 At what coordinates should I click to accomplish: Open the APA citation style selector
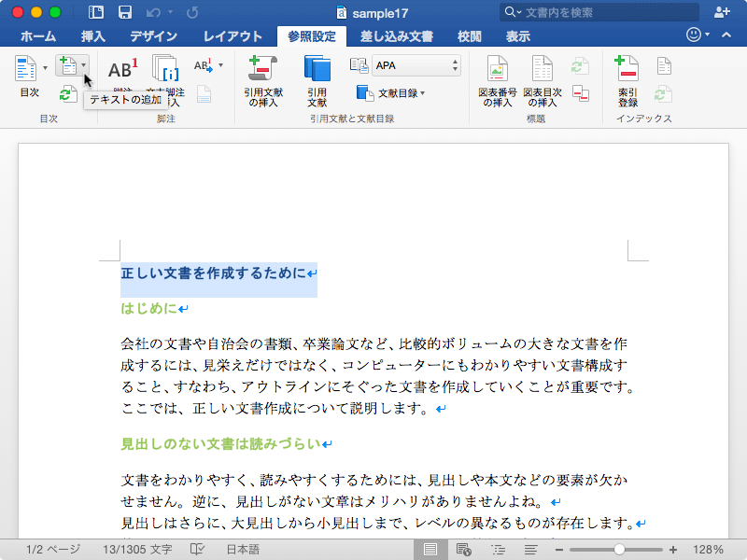tap(416, 65)
